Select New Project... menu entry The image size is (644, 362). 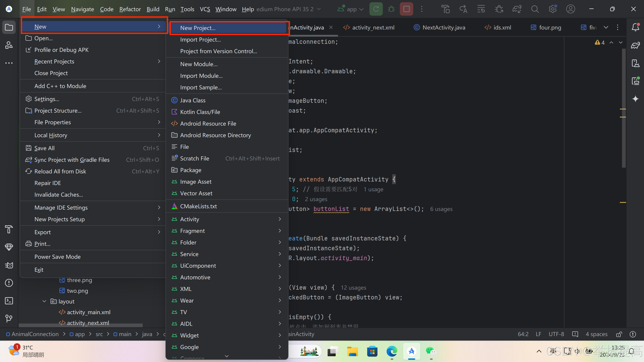[x=198, y=28]
